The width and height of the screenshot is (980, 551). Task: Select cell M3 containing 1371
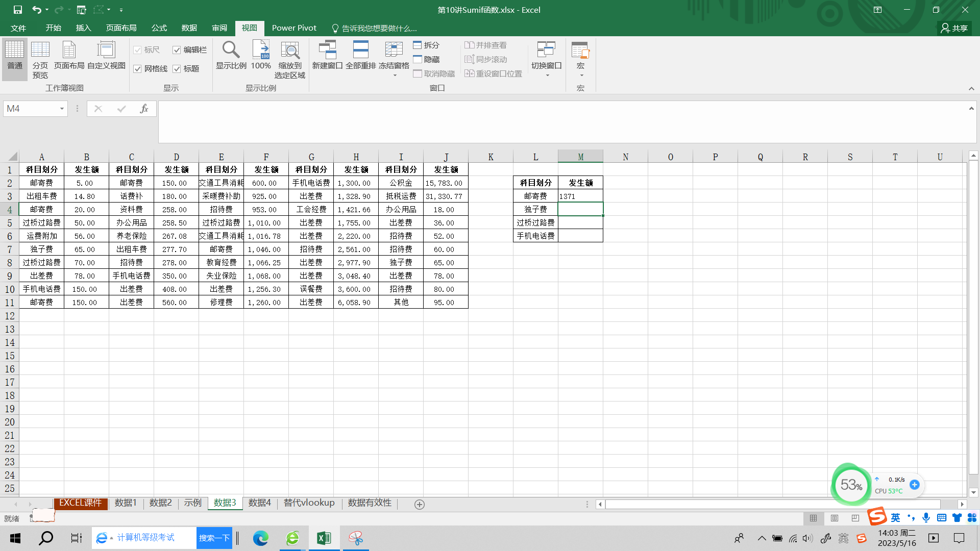pos(580,196)
